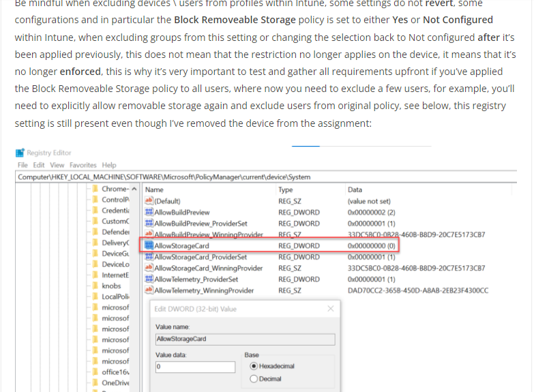Select the LocalPoli folder in tree
Image resolution: width=534 pixels, height=392 pixels.
tap(115, 297)
